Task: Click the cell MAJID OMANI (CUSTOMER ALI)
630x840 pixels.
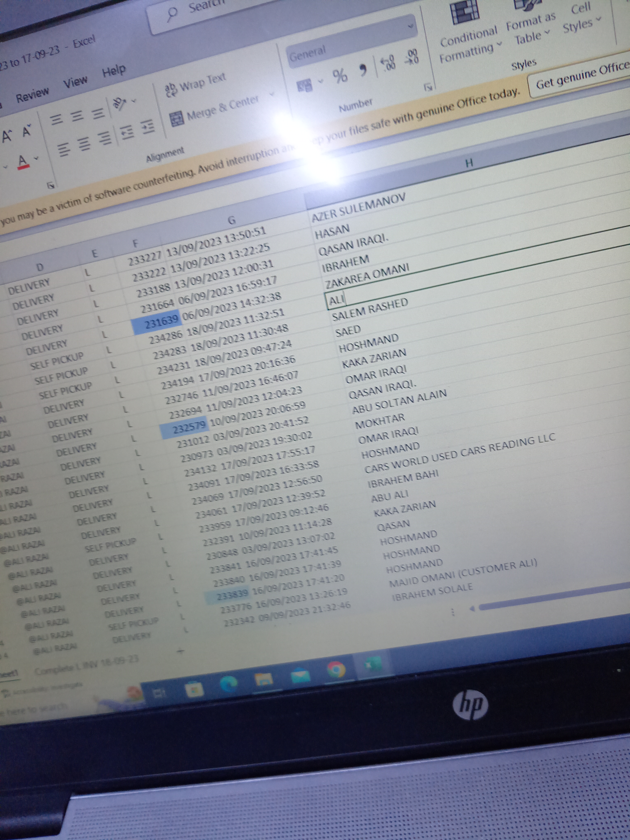Action: click(x=463, y=573)
